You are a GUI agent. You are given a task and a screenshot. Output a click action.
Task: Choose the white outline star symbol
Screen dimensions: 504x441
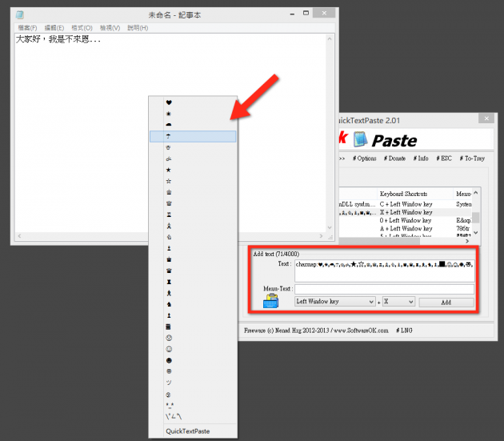point(169,182)
